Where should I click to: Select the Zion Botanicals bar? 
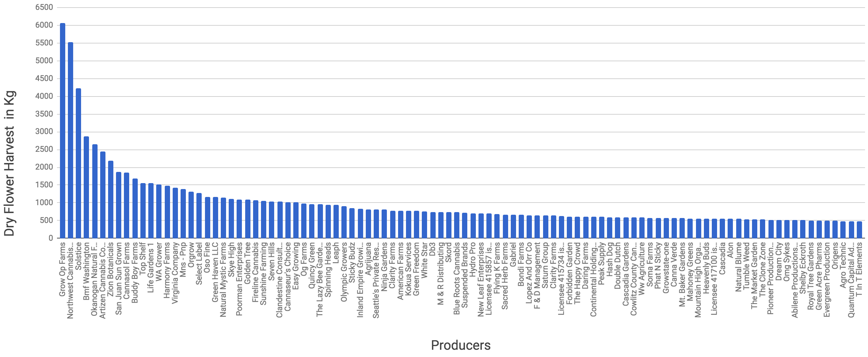click(x=110, y=199)
